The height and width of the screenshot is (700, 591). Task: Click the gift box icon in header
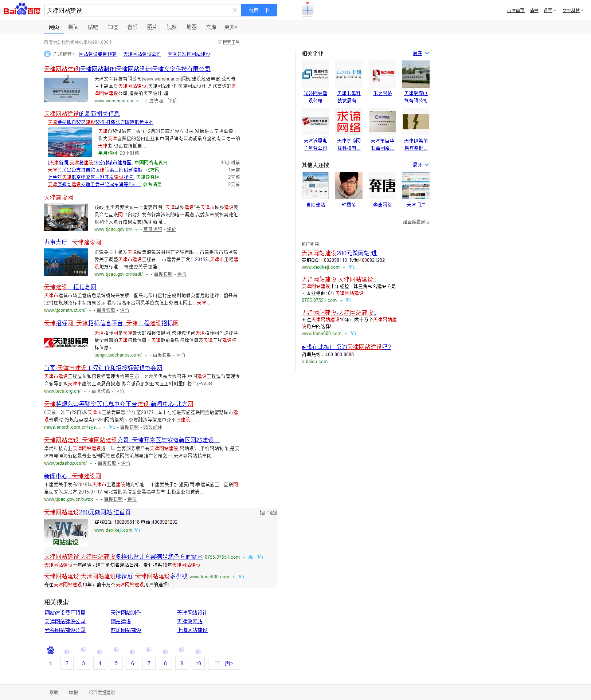pos(307,10)
